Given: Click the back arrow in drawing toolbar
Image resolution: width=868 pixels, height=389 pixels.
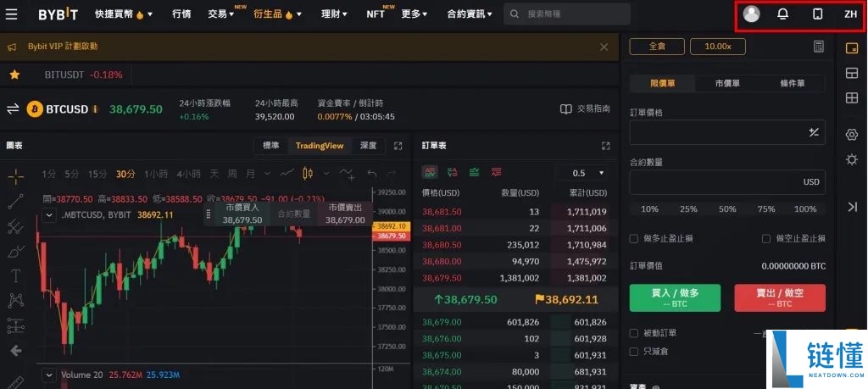Looking at the screenshot, I should [15, 351].
